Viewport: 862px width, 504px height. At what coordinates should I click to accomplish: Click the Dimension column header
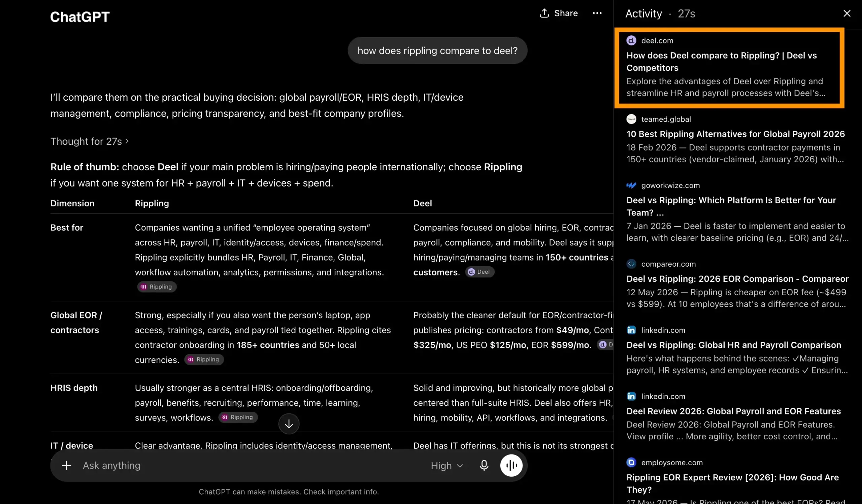click(x=72, y=203)
